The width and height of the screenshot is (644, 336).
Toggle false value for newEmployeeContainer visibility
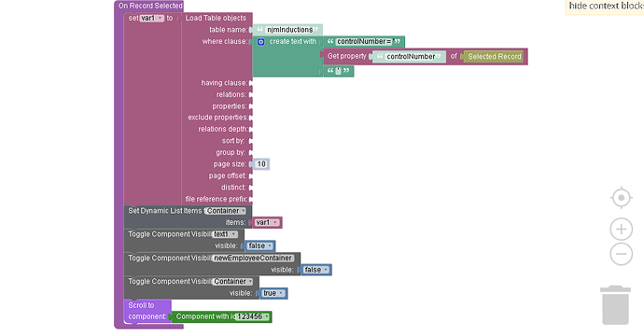[315, 270]
